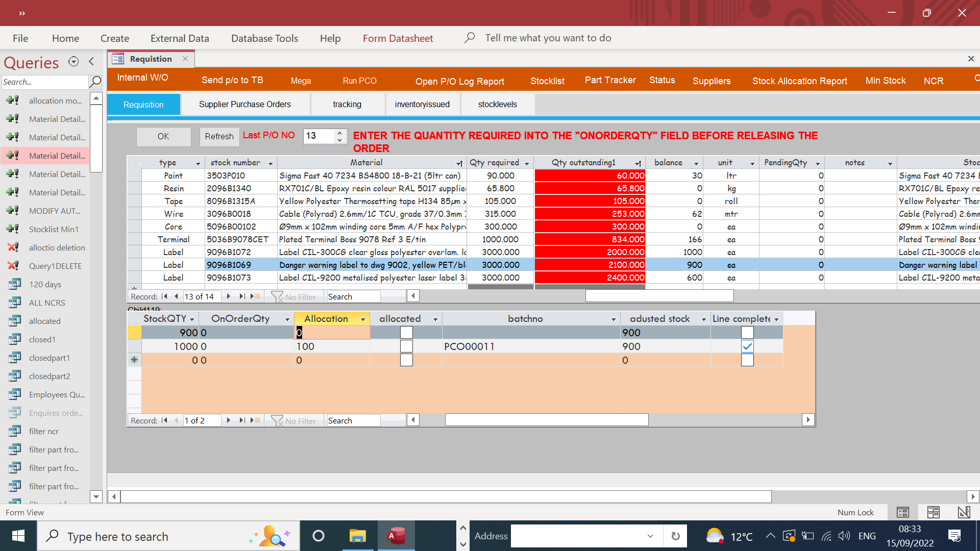The height and width of the screenshot is (551, 980).
Task: Click the OK button
Action: point(163,136)
